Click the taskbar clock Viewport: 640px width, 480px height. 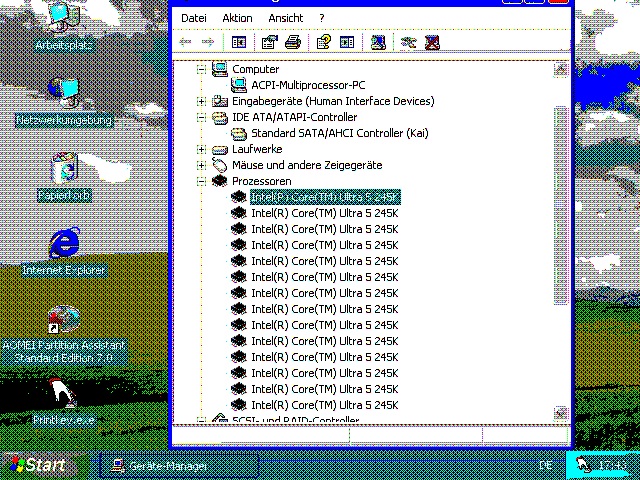pyautogui.click(x=612, y=465)
